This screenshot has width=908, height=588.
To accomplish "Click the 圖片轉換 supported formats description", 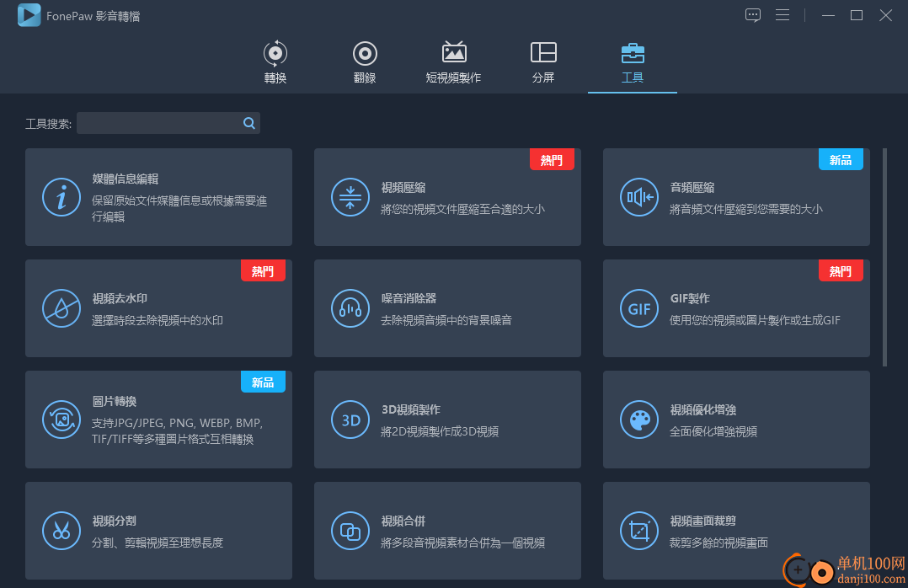I will pyautogui.click(x=177, y=431).
